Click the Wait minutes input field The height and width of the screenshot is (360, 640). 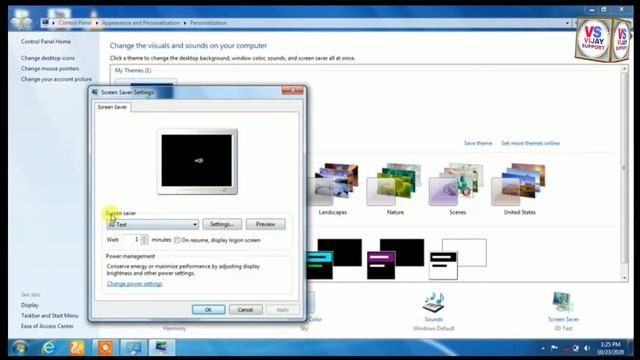click(131, 240)
